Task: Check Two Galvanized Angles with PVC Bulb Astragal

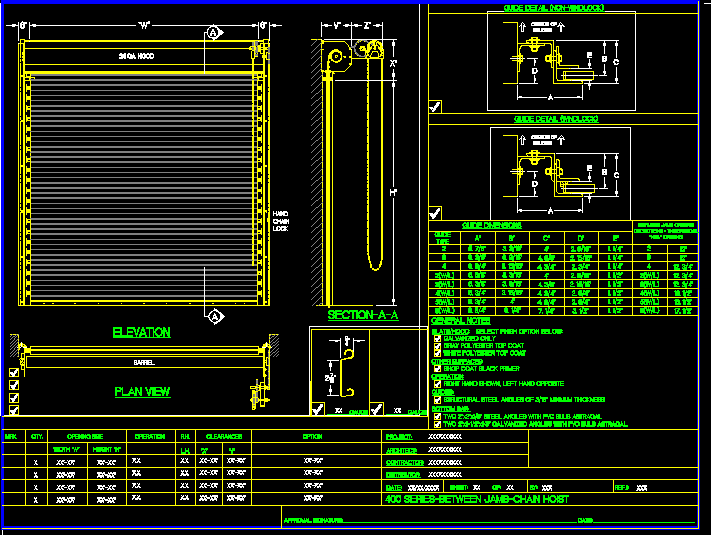Action: [437, 424]
